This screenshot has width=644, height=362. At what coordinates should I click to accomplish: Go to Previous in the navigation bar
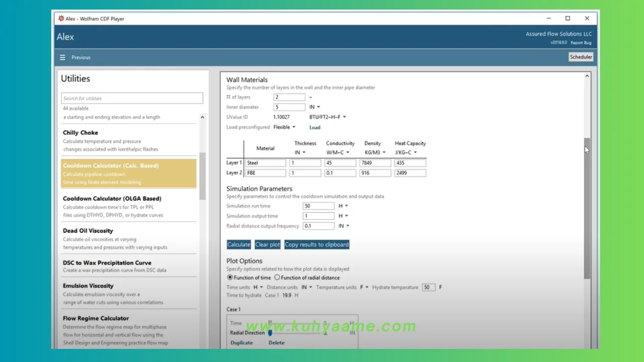click(x=81, y=57)
